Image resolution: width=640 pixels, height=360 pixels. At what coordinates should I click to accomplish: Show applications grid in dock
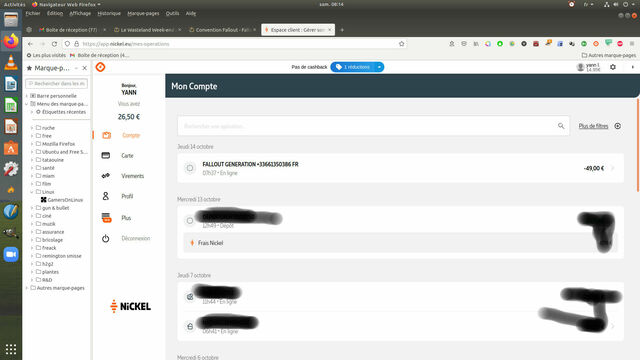coord(11,349)
